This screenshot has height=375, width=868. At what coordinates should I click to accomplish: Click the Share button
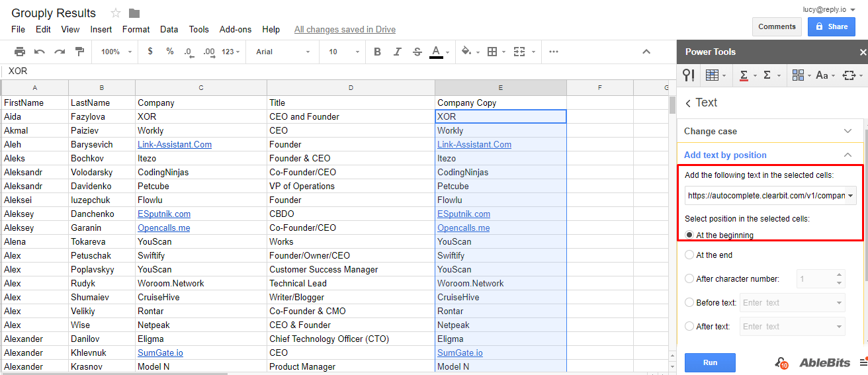click(x=831, y=26)
